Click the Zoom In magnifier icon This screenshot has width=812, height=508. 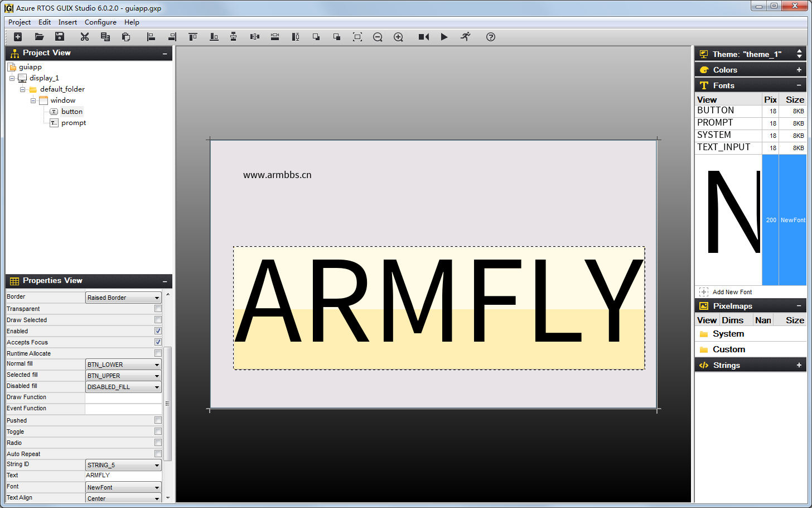click(398, 37)
